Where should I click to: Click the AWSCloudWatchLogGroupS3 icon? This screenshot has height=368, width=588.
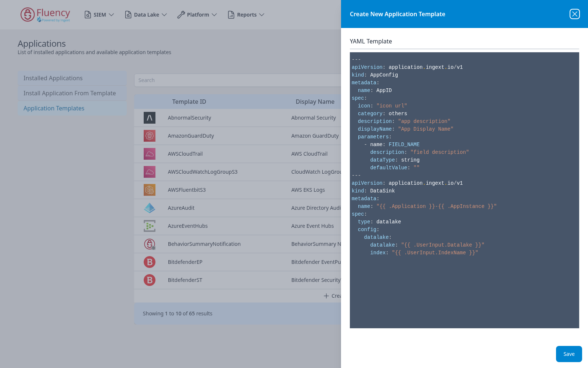coord(150,172)
